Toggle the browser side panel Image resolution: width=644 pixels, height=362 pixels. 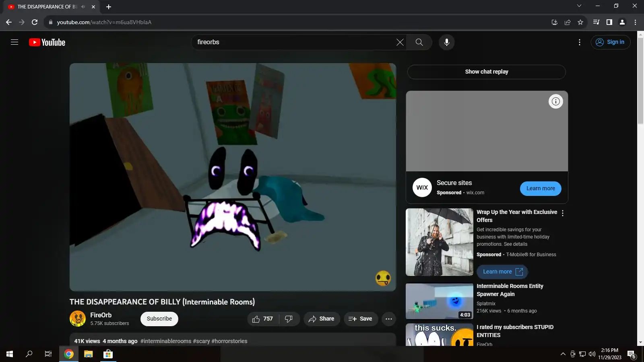pyautogui.click(x=609, y=22)
